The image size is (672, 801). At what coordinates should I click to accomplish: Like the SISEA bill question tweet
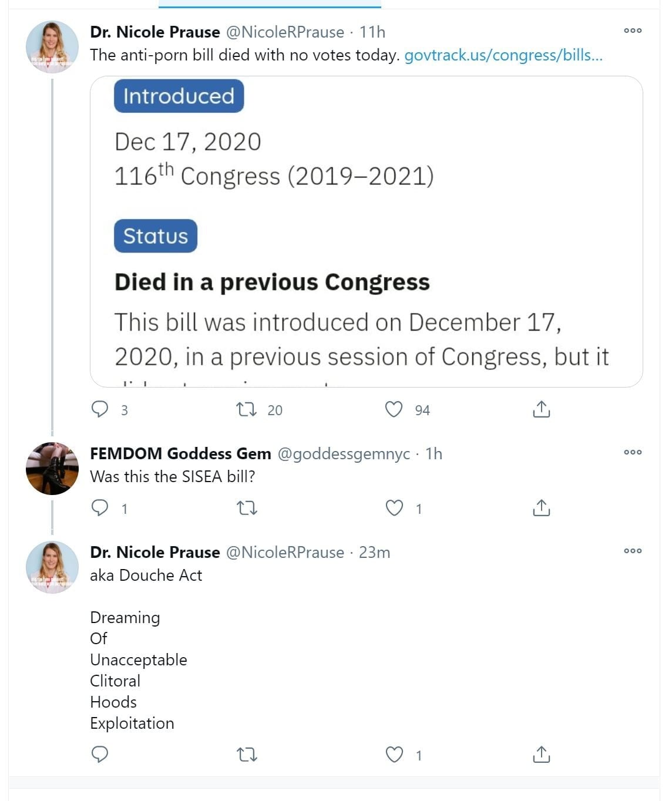tap(394, 507)
